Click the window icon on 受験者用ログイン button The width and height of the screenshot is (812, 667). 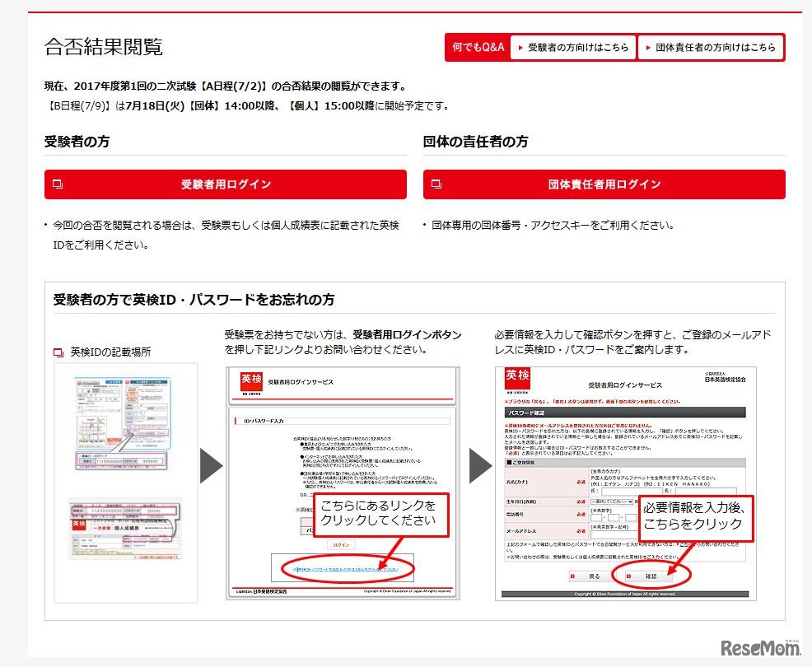click(x=58, y=184)
